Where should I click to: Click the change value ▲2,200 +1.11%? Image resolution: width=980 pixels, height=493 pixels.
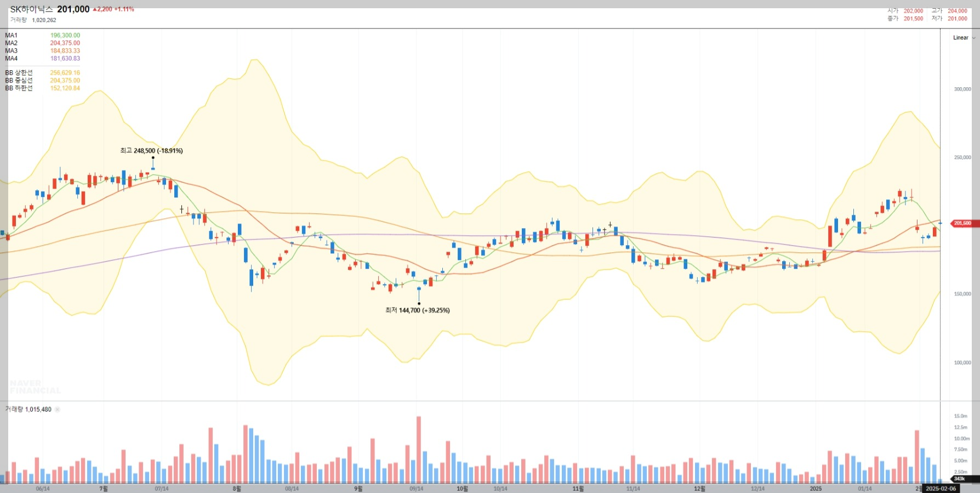tap(113, 9)
